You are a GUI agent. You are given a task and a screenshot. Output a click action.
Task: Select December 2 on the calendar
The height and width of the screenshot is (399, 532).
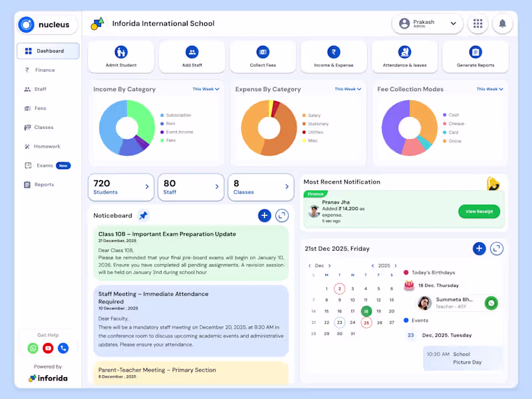click(339, 289)
